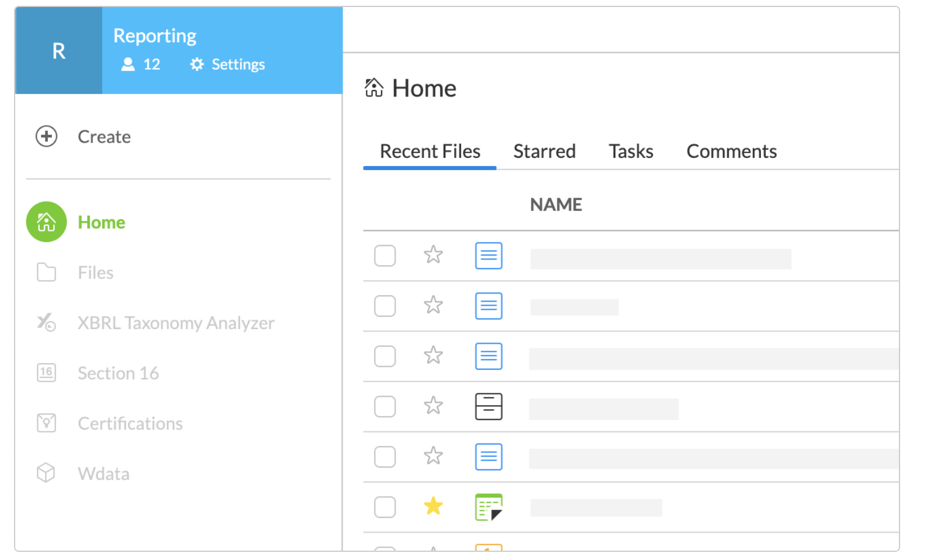Open Wdata cube icon
This screenshot has height=560, width=934.
46,473
